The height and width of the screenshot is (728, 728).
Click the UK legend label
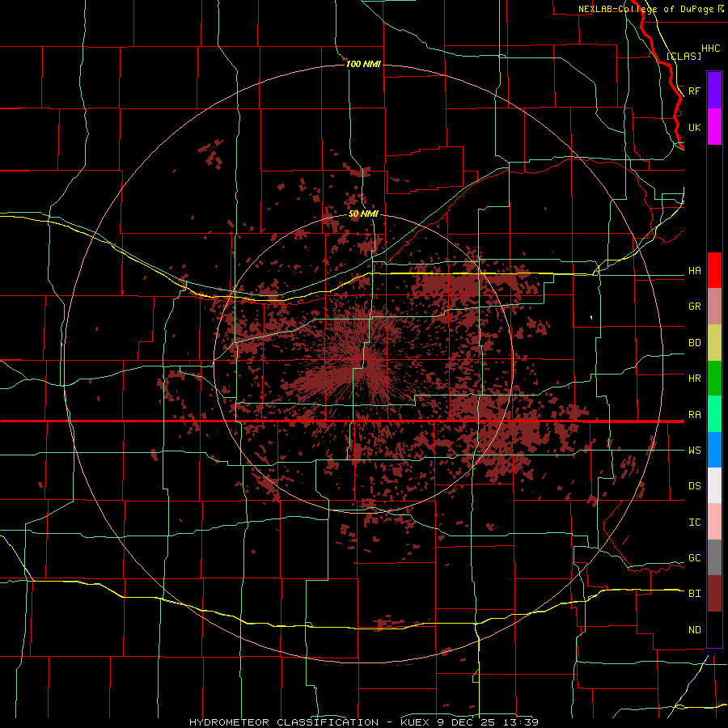(695, 127)
